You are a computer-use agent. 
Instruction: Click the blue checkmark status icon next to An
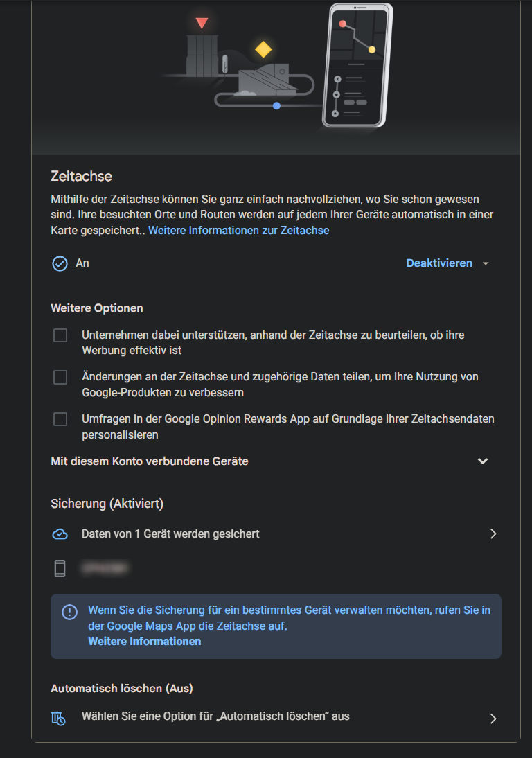(x=60, y=263)
